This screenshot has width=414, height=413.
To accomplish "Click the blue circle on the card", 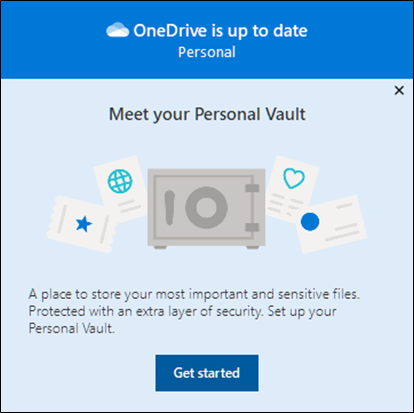I will pos(310,222).
